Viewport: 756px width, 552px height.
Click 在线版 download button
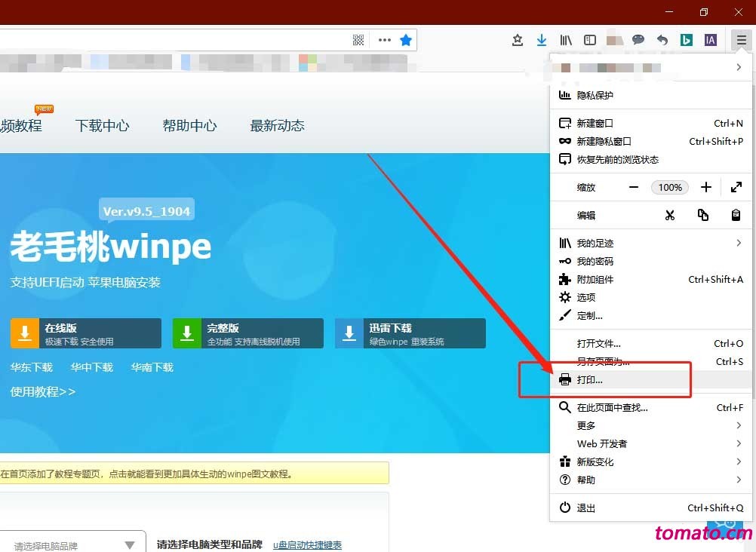coord(86,333)
